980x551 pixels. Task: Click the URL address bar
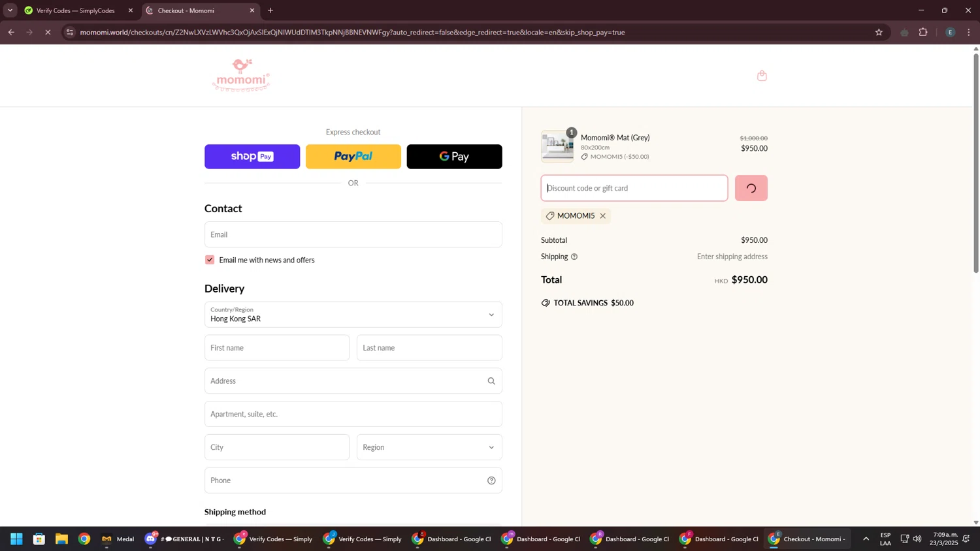(470, 32)
